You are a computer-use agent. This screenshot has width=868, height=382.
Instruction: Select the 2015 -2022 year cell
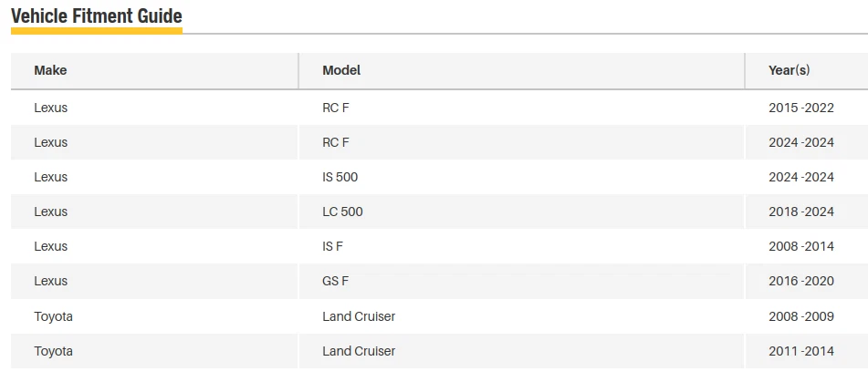coord(801,108)
